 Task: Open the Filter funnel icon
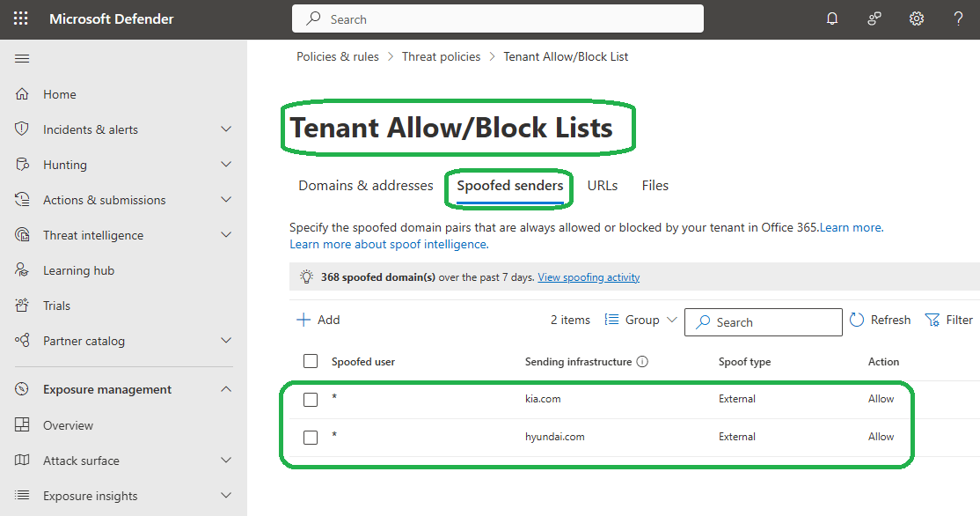(x=932, y=320)
